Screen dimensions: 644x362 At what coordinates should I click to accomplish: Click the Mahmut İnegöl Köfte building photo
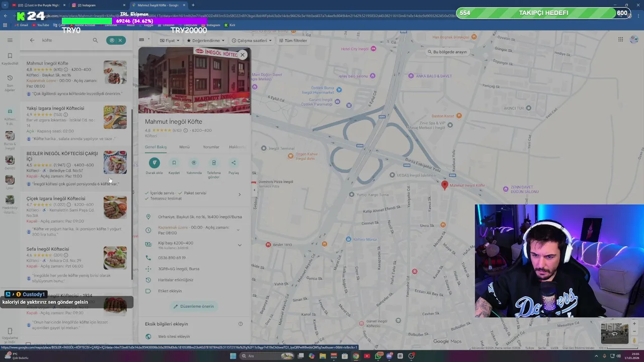pyautogui.click(x=194, y=80)
